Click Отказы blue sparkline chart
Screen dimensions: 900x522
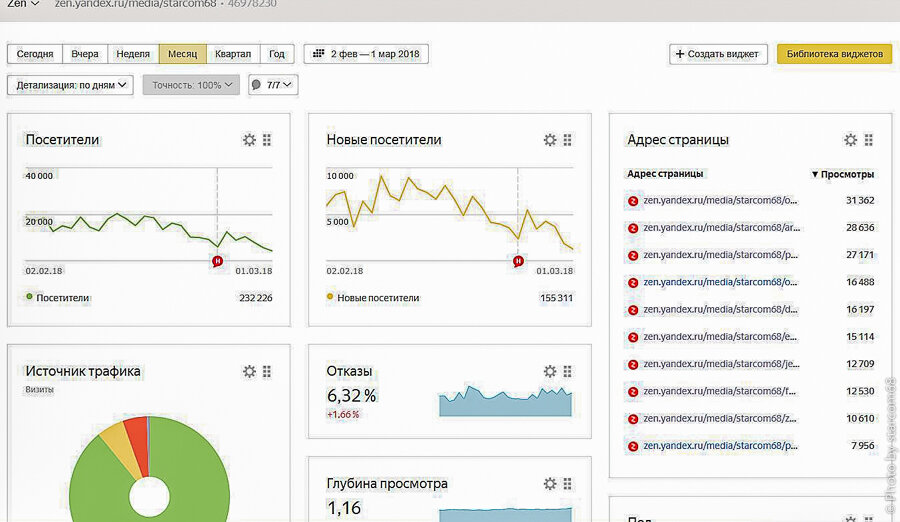point(506,400)
